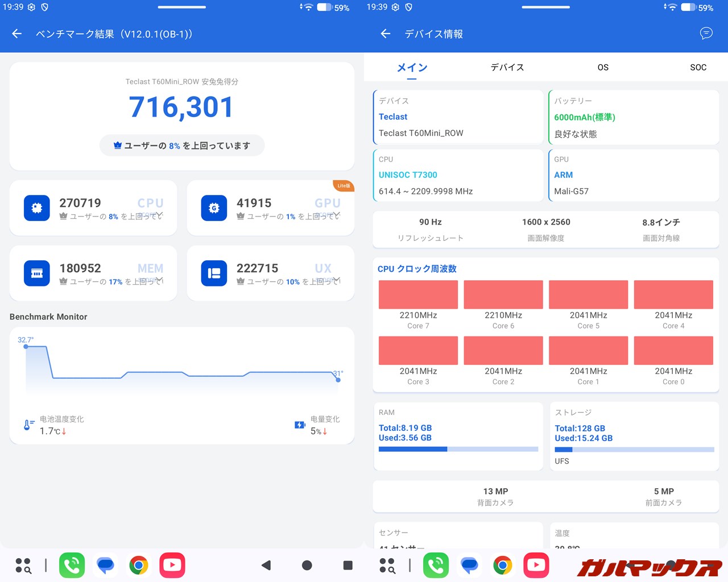728x582 pixels.
Task: Open Phone app in left dock
Action: [x=72, y=566]
